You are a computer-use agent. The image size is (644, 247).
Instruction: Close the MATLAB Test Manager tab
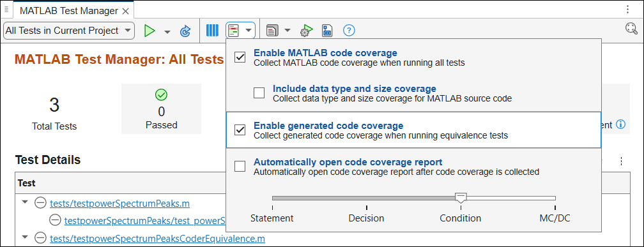click(x=125, y=11)
